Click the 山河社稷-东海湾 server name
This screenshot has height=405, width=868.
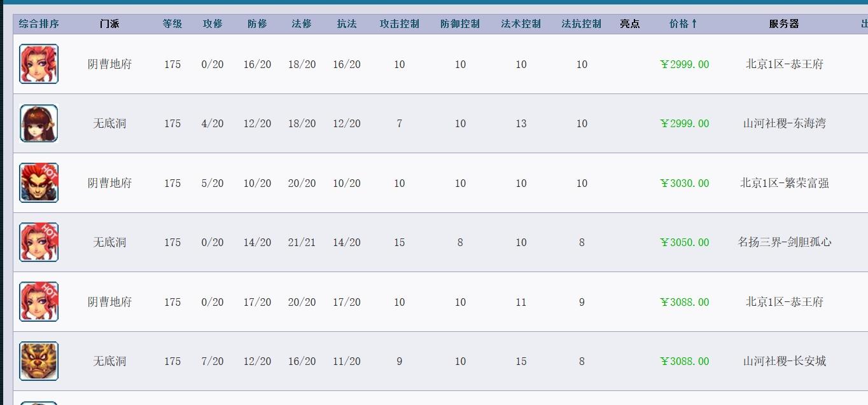pos(784,123)
